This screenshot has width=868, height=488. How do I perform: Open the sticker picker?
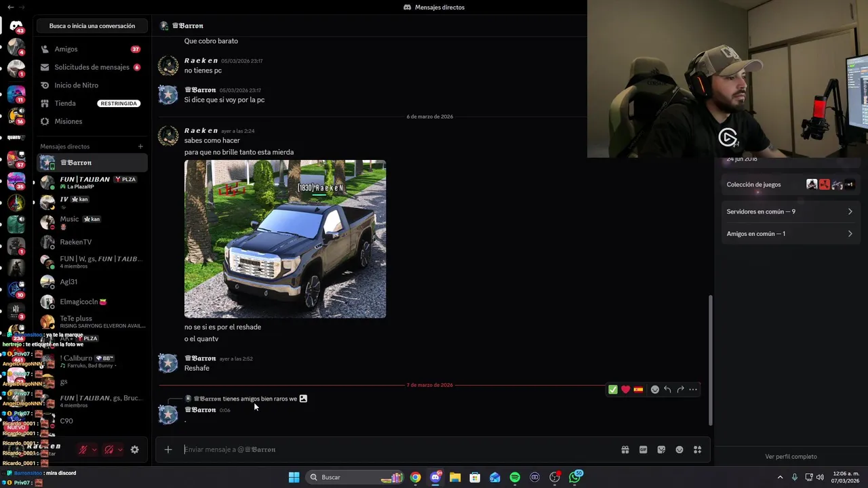click(661, 449)
